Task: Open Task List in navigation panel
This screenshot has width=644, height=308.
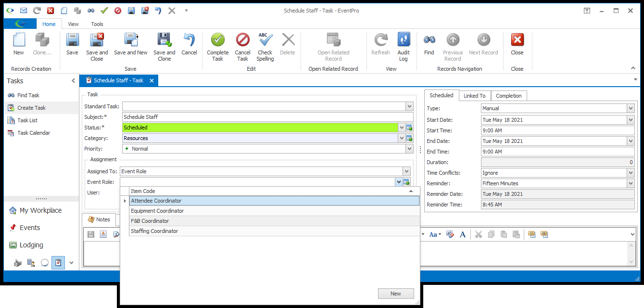Action: click(27, 120)
